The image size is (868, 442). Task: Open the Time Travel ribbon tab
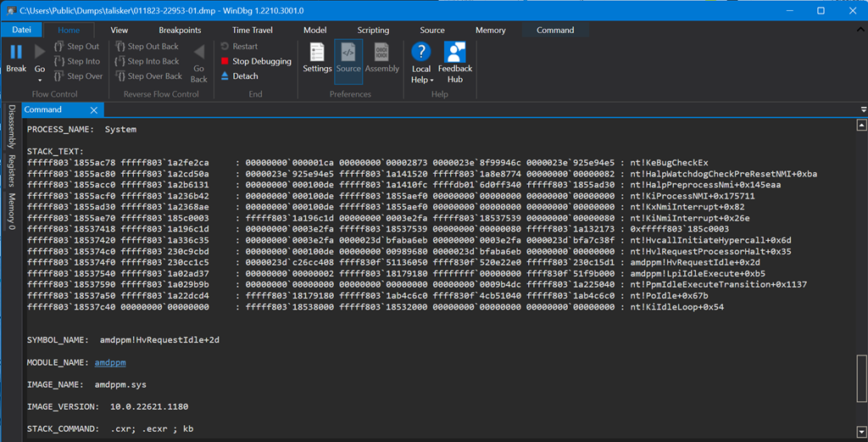click(x=253, y=30)
